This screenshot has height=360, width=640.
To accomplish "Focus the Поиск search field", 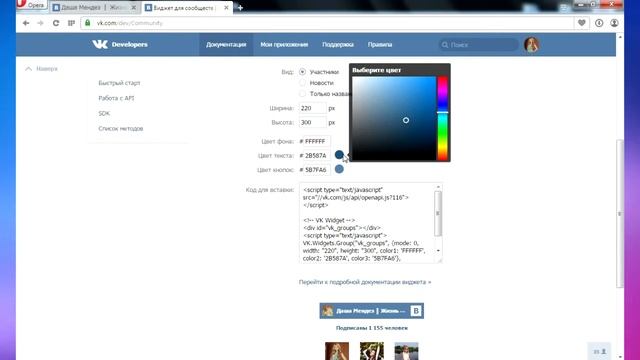I will (x=478, y=45).
